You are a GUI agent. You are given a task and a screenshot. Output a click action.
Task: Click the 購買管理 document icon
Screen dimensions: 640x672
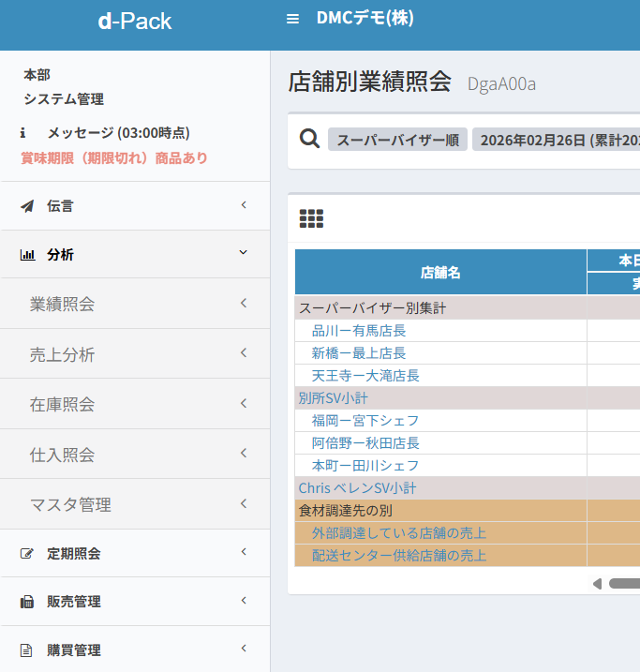tap(27, 650)
